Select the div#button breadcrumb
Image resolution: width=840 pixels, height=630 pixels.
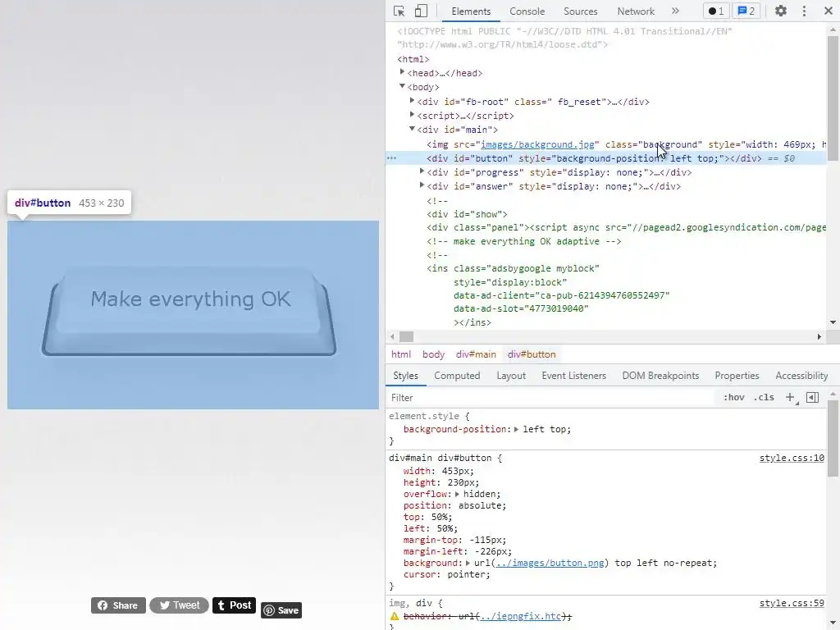click(532, 354)
